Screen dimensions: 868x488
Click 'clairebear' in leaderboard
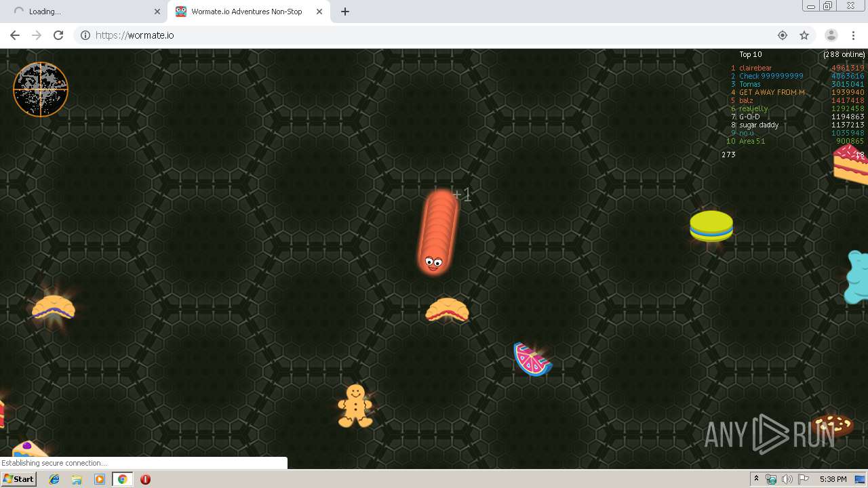click(x=755, y=68)
